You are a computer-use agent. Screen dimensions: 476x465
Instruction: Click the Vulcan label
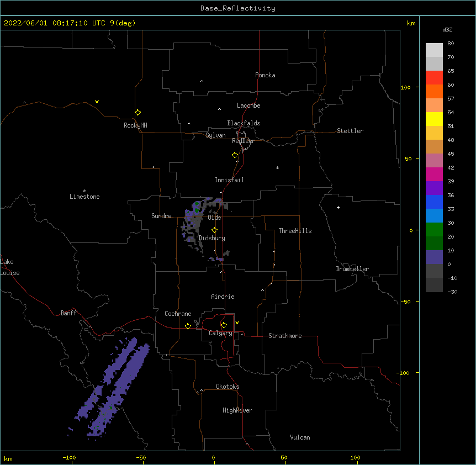300,437
